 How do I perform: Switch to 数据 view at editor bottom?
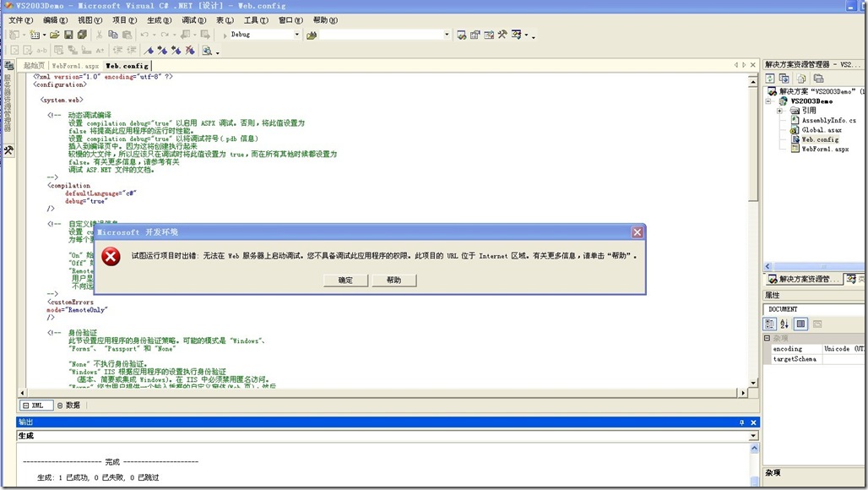coord(69,406)
